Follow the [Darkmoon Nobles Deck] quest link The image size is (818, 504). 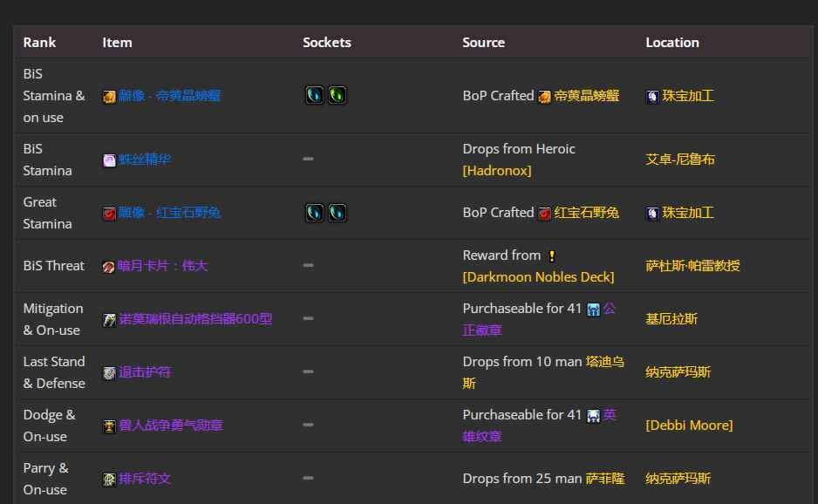538,277
